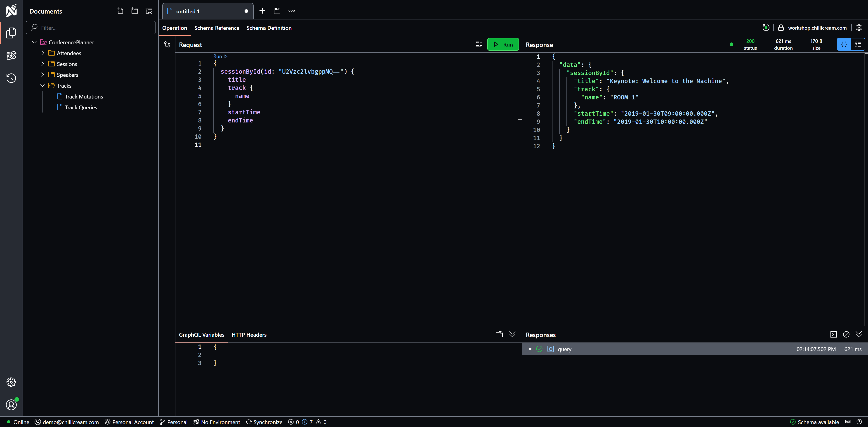The height and width of the screenshot is (427, 868).
Task: Click the save document icon
Action: [277, 11]
